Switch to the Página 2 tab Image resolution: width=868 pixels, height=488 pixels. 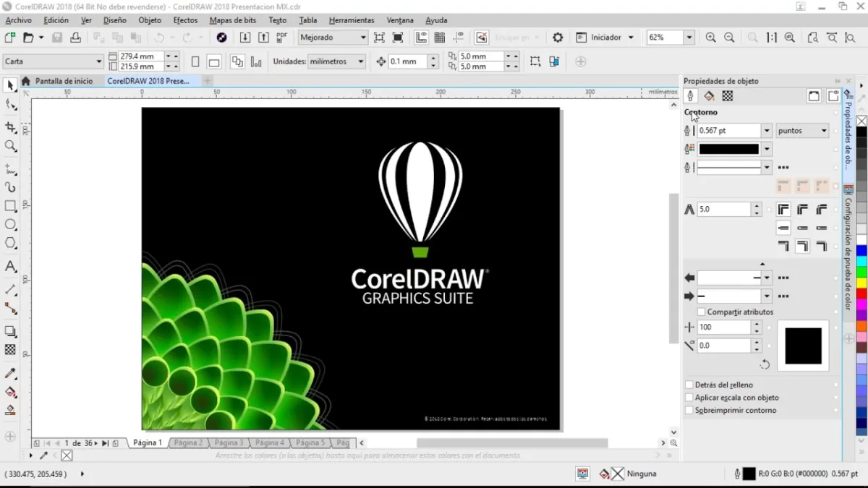188,442
